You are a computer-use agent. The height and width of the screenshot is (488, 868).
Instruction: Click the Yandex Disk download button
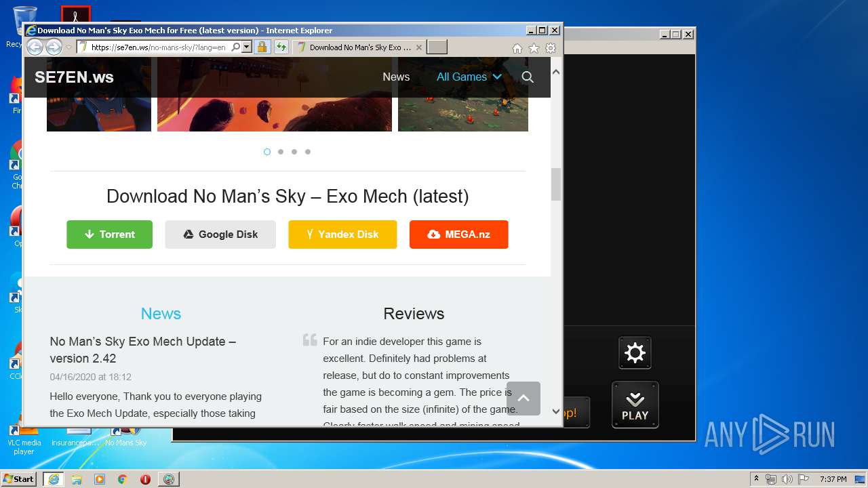click(342, 235)
